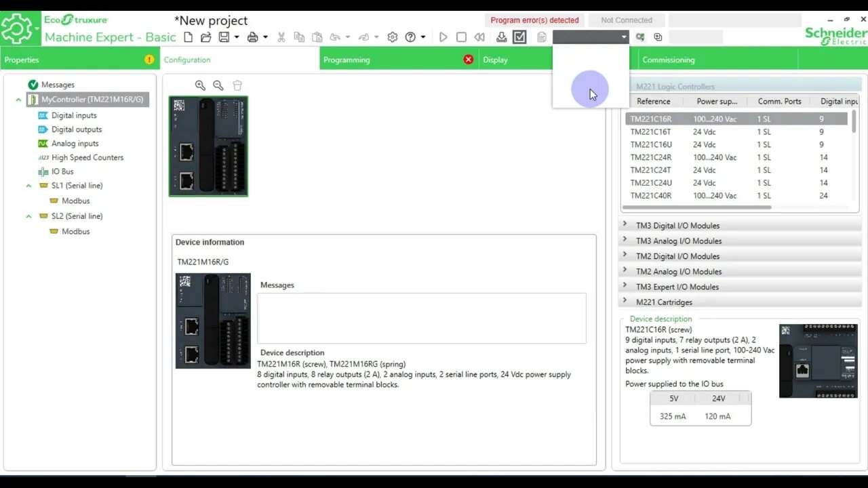Open the Display tab
This screenshot has height=488, width=868.
(x=516, y=60)
